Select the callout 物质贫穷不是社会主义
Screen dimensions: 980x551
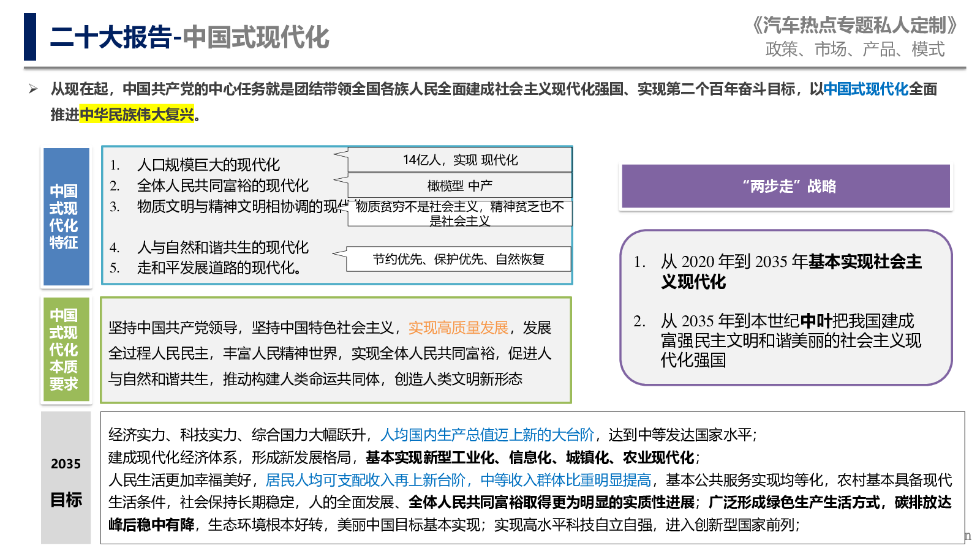pyautogui.click(x=460, y=213)
